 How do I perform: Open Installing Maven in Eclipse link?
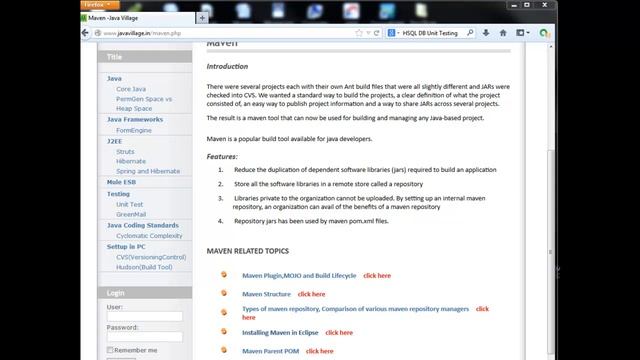point(280,333)
